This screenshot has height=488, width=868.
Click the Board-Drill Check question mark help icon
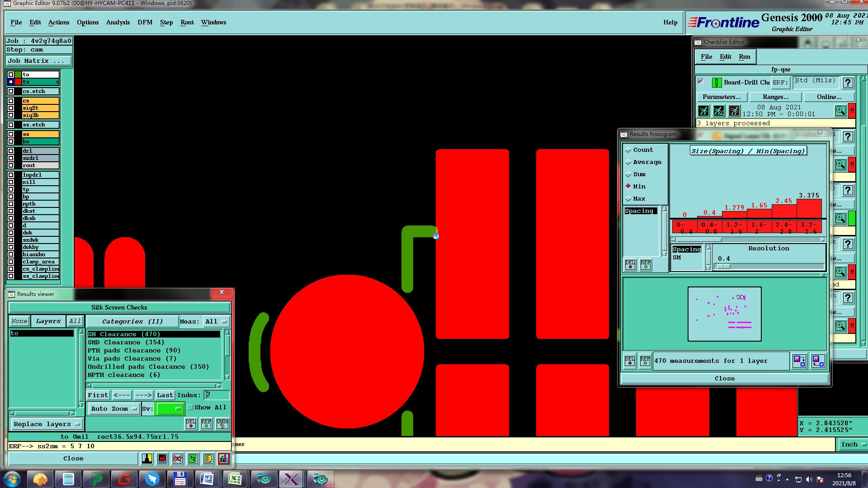click(848, 83)
